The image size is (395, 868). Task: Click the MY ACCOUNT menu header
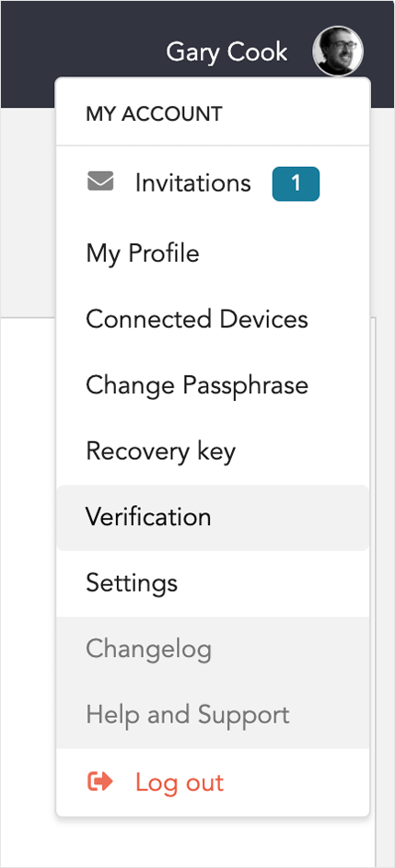click(x=154, y=114)
